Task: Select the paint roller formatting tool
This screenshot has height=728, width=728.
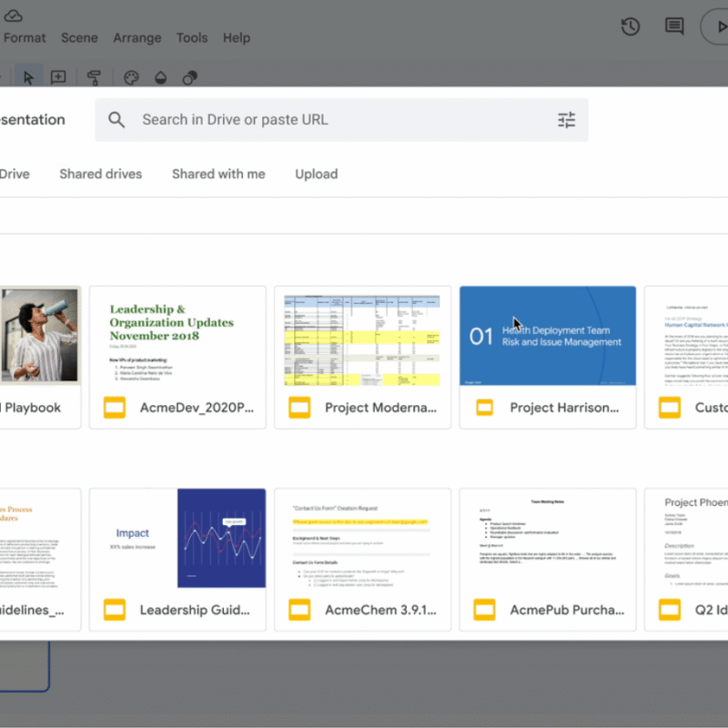Action: pyautogui.click(x=95, y=77)
